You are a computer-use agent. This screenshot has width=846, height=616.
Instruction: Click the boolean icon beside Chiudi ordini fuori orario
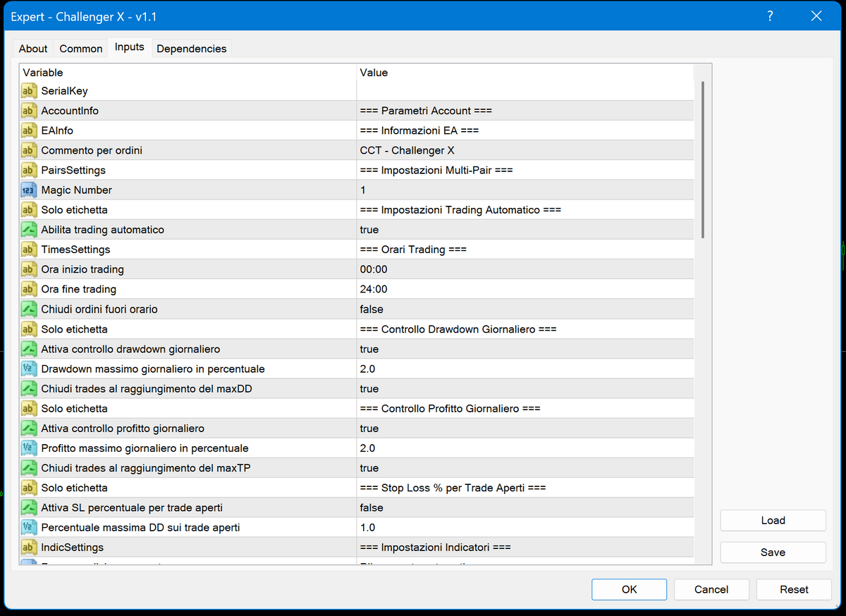29,309
